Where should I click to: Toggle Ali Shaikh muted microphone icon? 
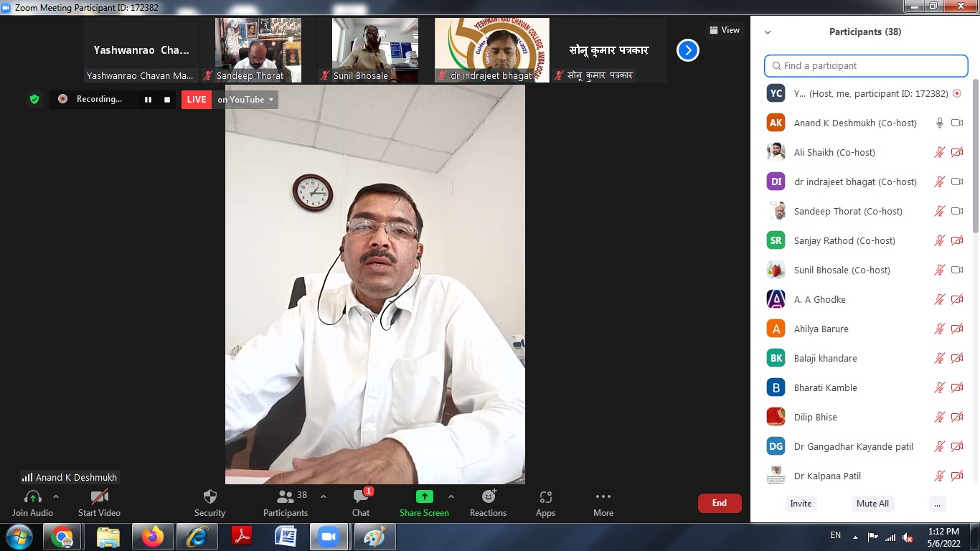[x=940, y=152]
